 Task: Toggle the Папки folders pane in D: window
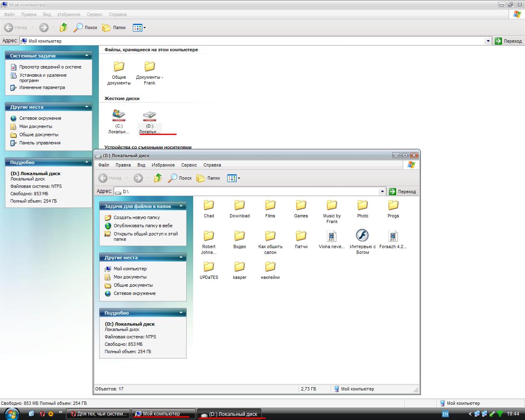(x=208, y=178)
